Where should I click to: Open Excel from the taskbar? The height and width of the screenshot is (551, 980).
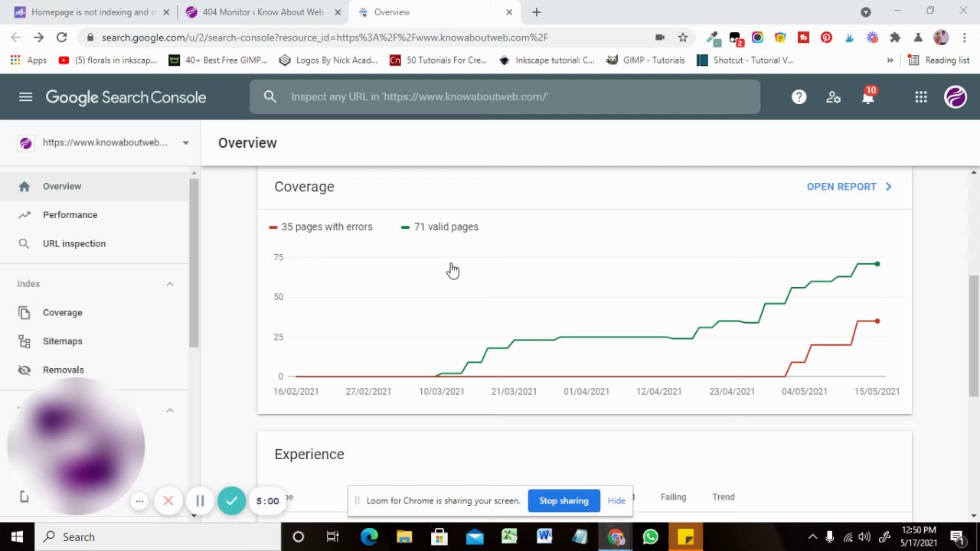[x=509, y=536]
